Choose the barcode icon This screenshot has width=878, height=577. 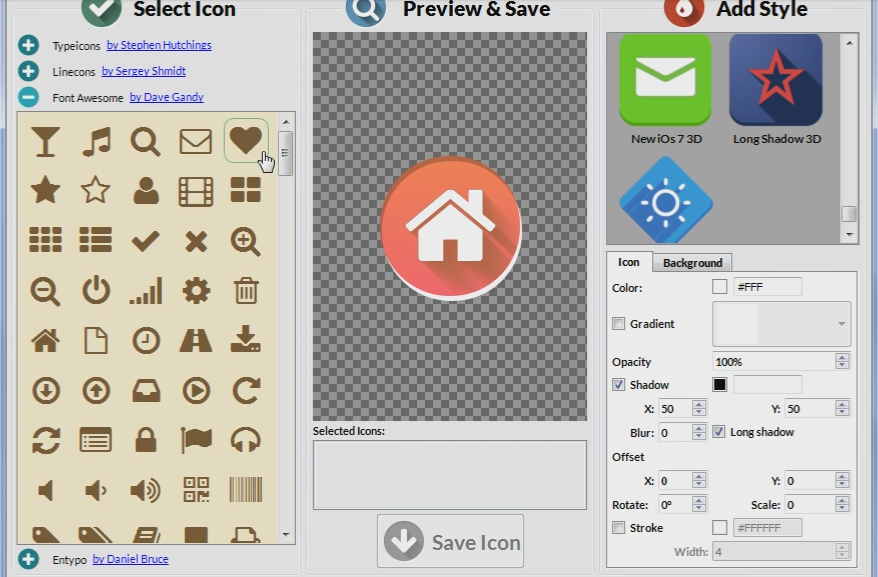tap(246, 490)
